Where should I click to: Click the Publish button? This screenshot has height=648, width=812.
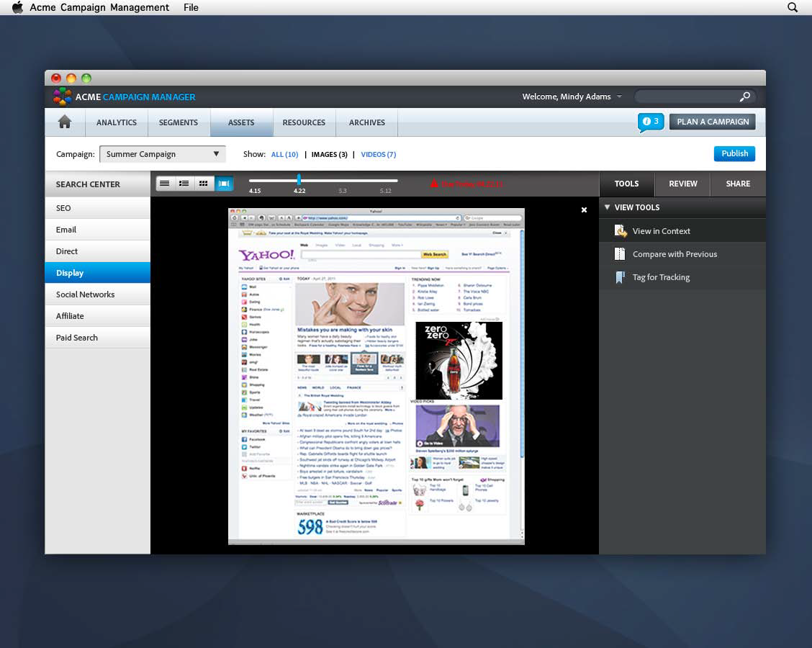pos(734,153)
